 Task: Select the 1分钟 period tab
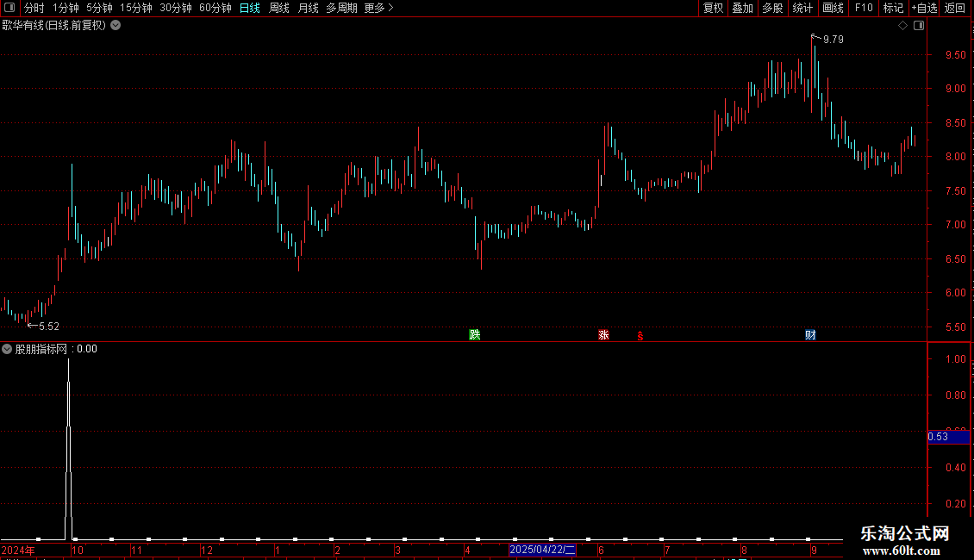tap(66, 8)
